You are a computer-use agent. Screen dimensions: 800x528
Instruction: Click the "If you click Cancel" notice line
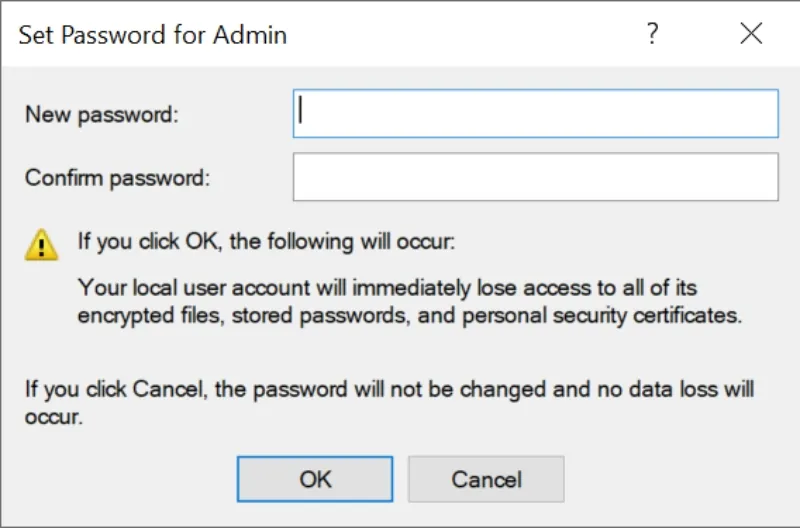click(x=389, y=387)
